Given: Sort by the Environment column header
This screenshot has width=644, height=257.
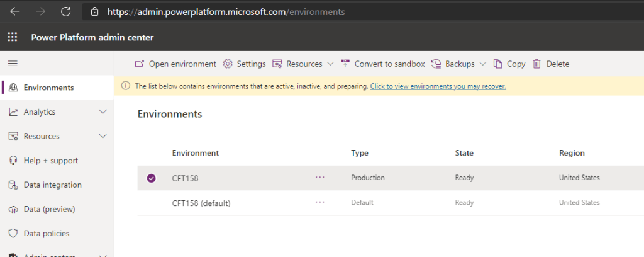Looking at the screenshot, I should pyautogui.click(x=196, y=153).
